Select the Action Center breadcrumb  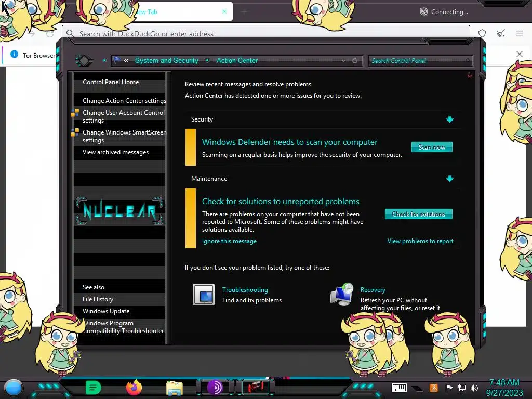pyautogui.click(x=237, y=60)
